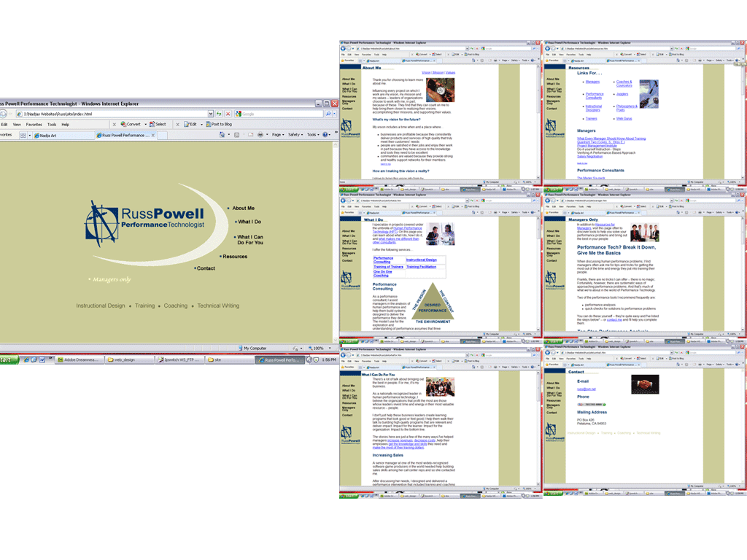This screenshot has height=560, width=747.
Task: Open the Page dropdown menu
Action: [278, 135]
